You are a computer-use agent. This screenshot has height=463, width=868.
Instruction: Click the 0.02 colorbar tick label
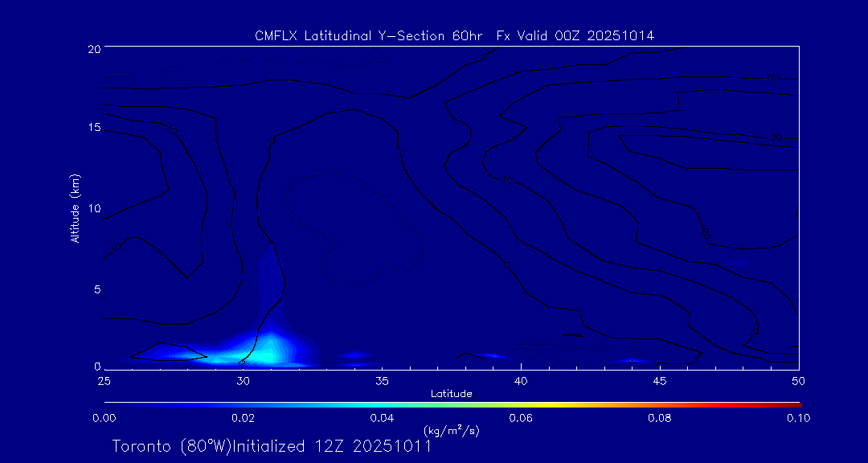click(x=243, y=418)
